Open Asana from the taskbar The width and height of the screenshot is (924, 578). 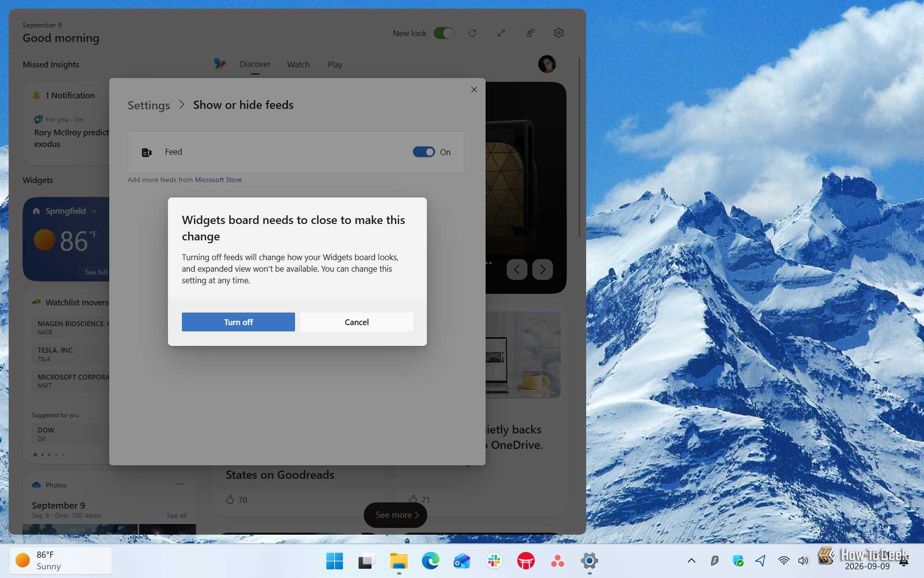click(x=558, y=561)
